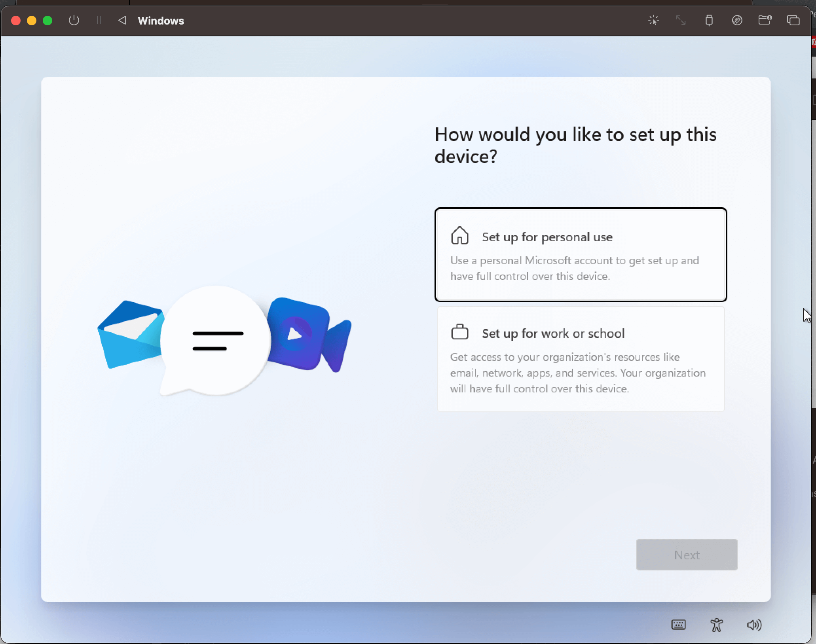Image resolution: width=816 pixels, height=644 pixels.
Task: Click the VM power button icon
Action: [74, 20]
